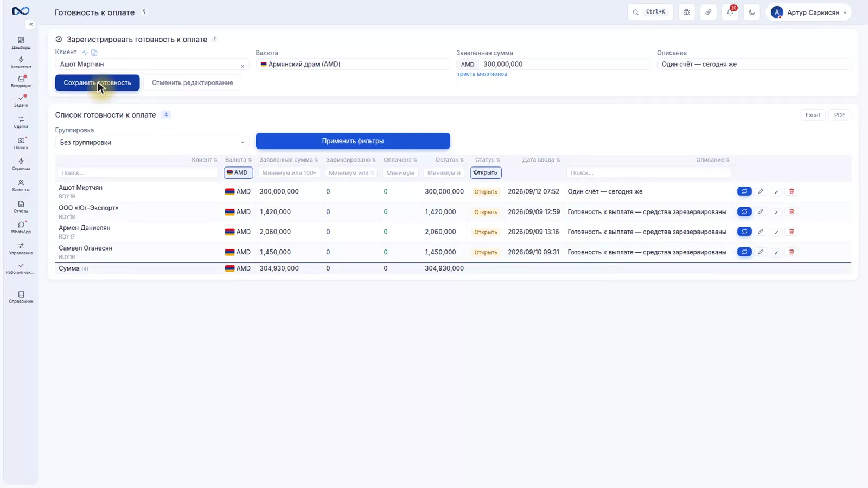The width and height of the screenshot is (868, 488).
Task: Sort by the Остаток column header
Action: (450, 160)
